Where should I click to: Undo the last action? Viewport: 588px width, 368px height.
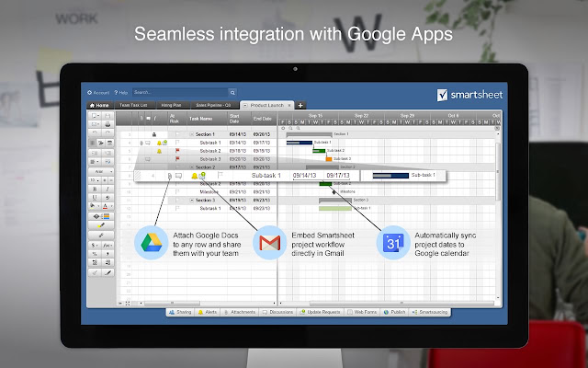click(95, 132)
